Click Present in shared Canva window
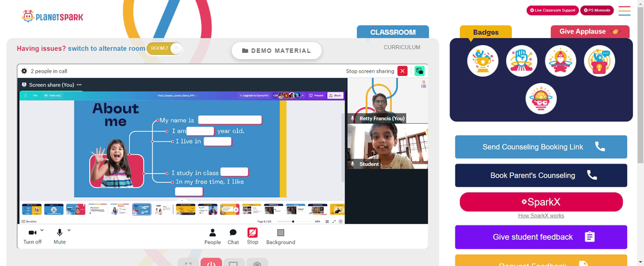 point(316,95)
